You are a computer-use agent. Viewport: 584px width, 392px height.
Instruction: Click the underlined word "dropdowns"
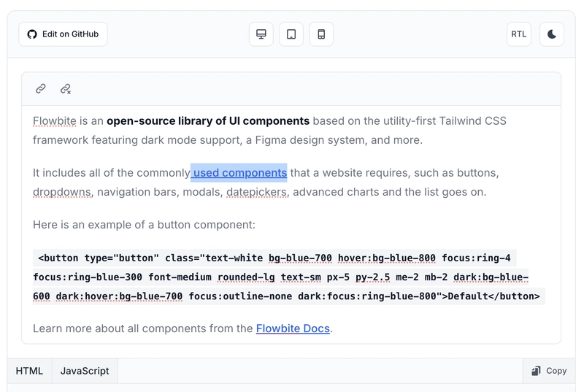click(x=62, y=192)
